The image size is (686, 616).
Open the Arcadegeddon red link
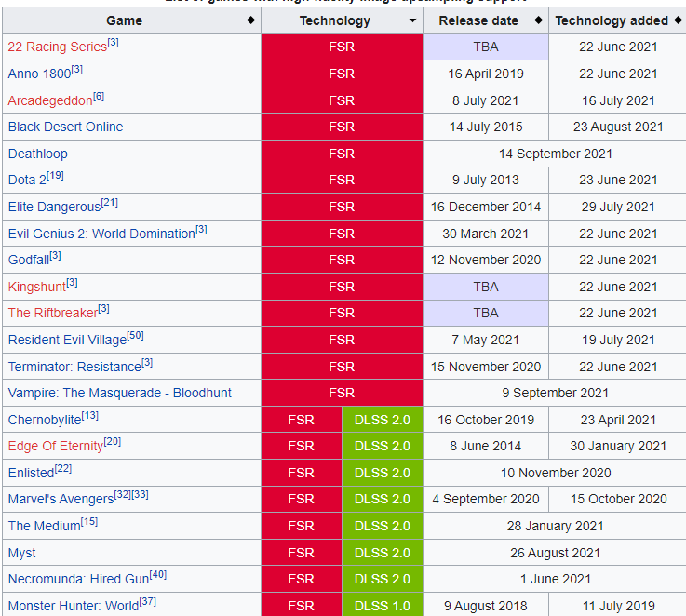[x=50, y=100]
